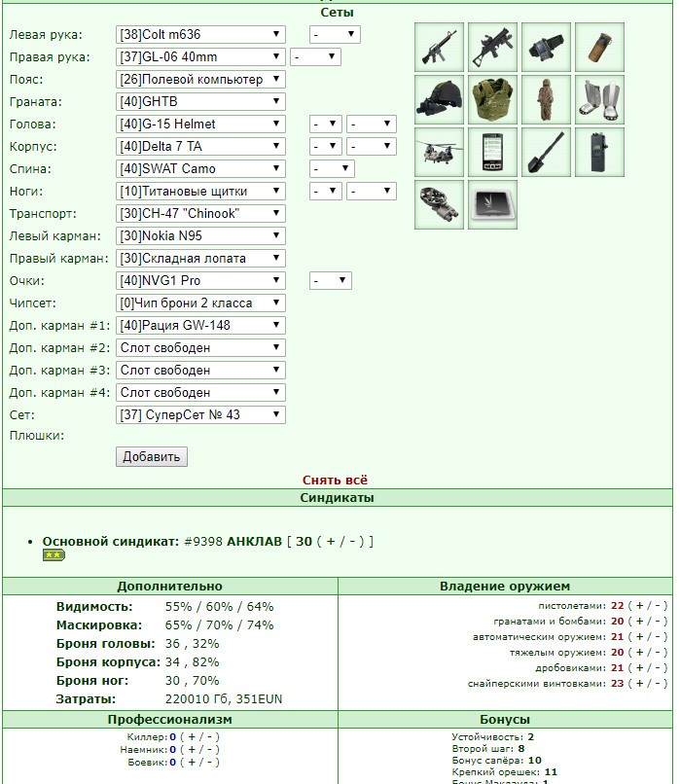
Task: Decrease heavy weapons skill with minus
Action: tap(658, 652)
